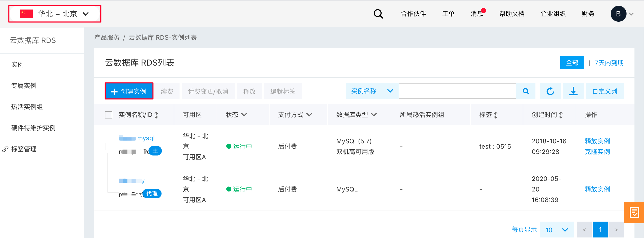Click 释放实例 for the 2020-05-20 instance
Viewport: 644px width, 238px height.
(597, 189)
